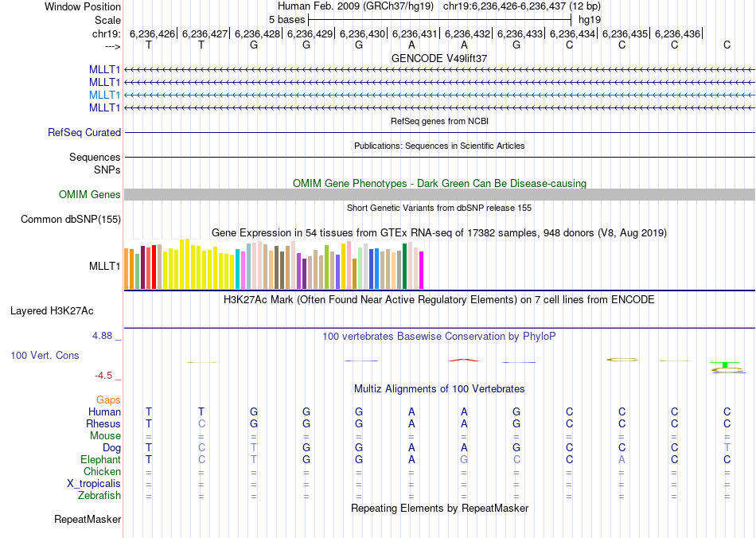Click 'Multiz Alignments of 100 Vertebrates' title
This screenshot has width=756, height=538.
click(x=439, y=389)
